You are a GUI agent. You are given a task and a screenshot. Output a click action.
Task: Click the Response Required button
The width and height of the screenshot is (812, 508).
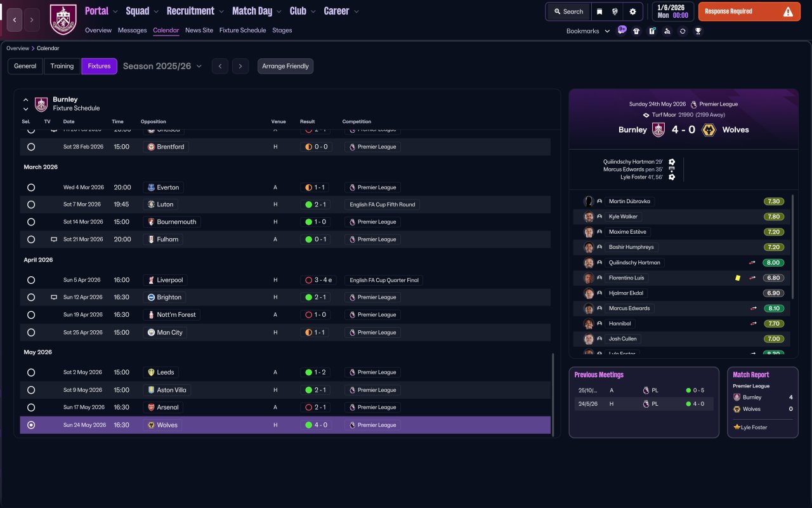(749, 11)
